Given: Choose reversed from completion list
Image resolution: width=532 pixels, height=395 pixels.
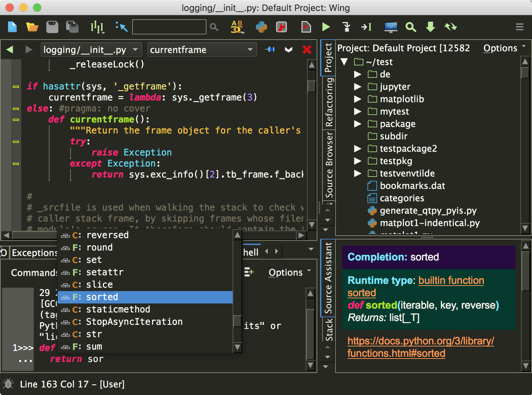Looking at the screenshot, I should tap(145, 235).
